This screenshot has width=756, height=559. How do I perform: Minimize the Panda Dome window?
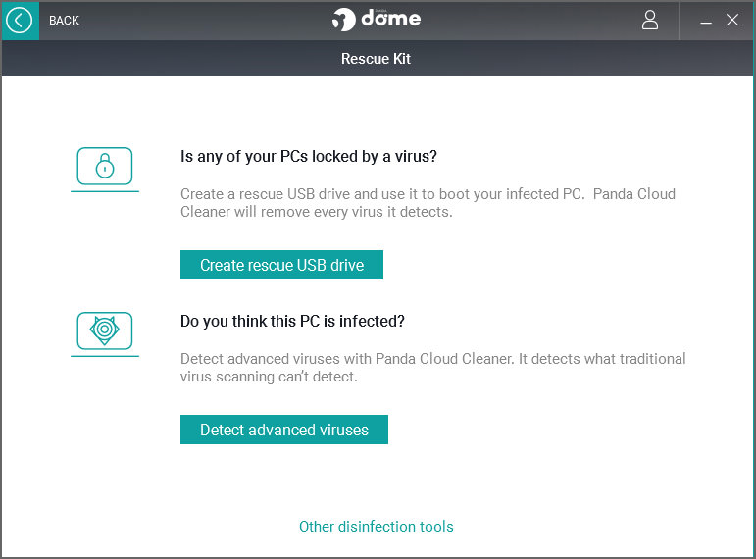pos(706,23)
